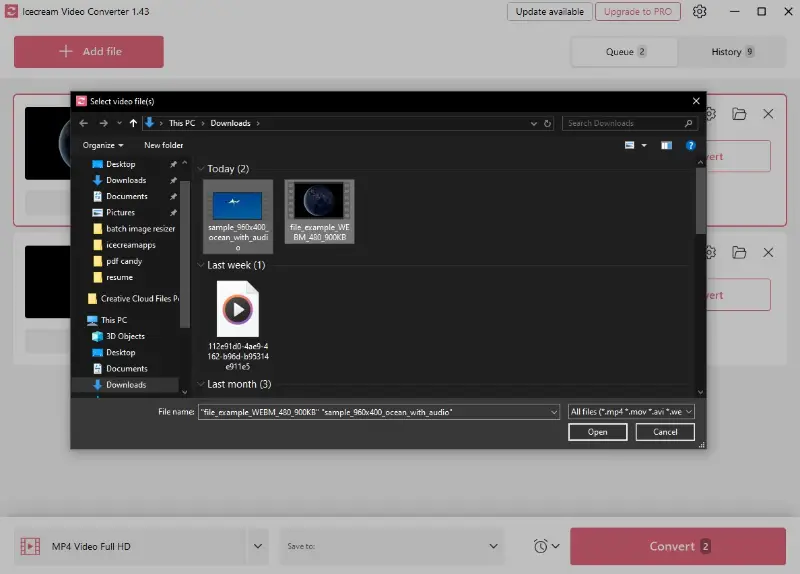Open output folder of first queue item

pos(739,114)
